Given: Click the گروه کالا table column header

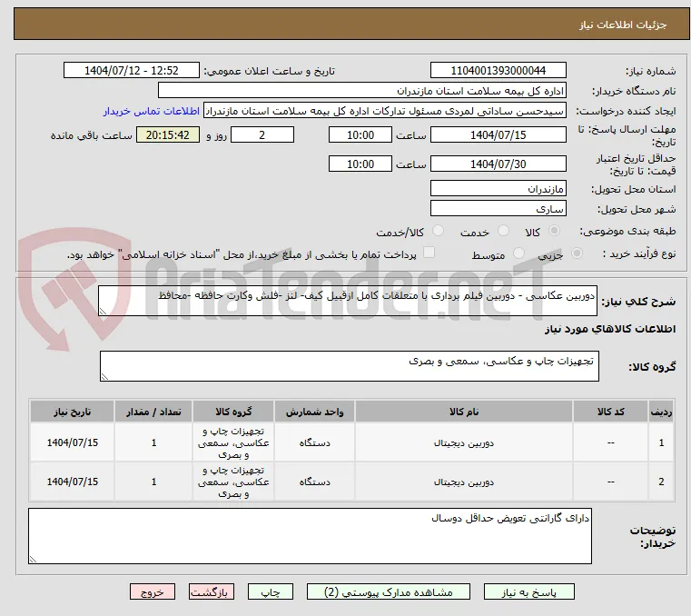Looking at the screenshot, I should pos(233,412).
